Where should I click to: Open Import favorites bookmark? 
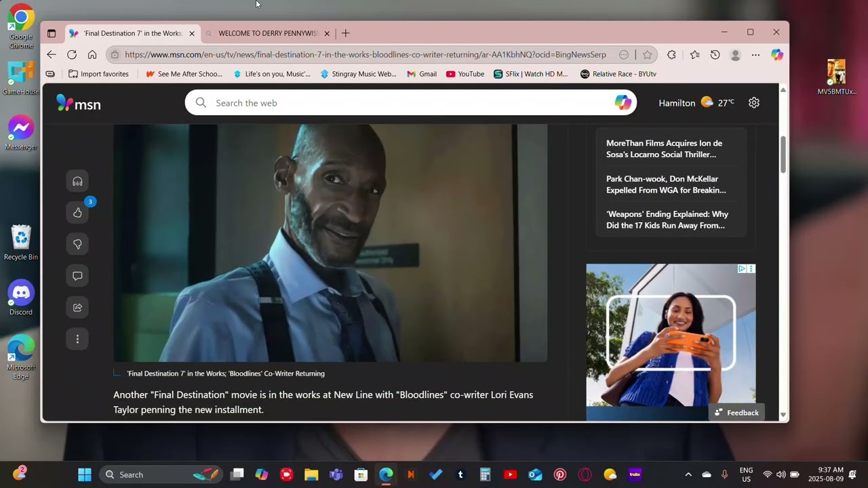99,74
